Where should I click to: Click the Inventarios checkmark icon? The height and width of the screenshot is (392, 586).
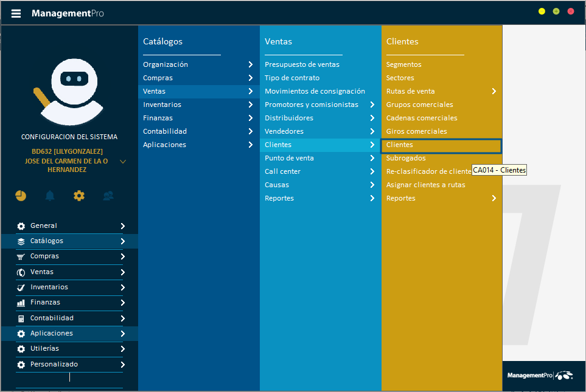pos(21,287)
